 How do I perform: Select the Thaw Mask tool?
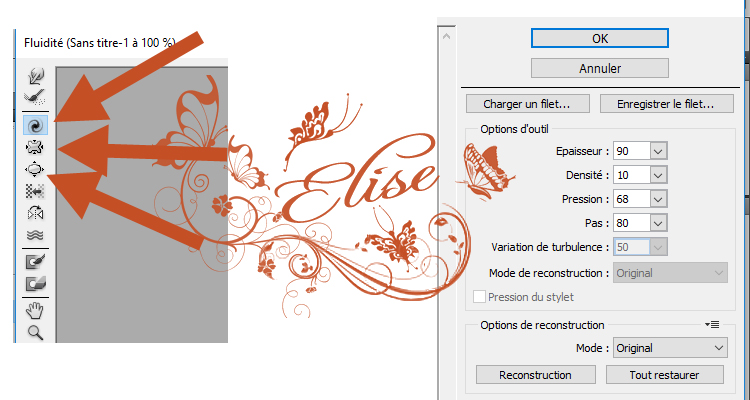(35, 285)
